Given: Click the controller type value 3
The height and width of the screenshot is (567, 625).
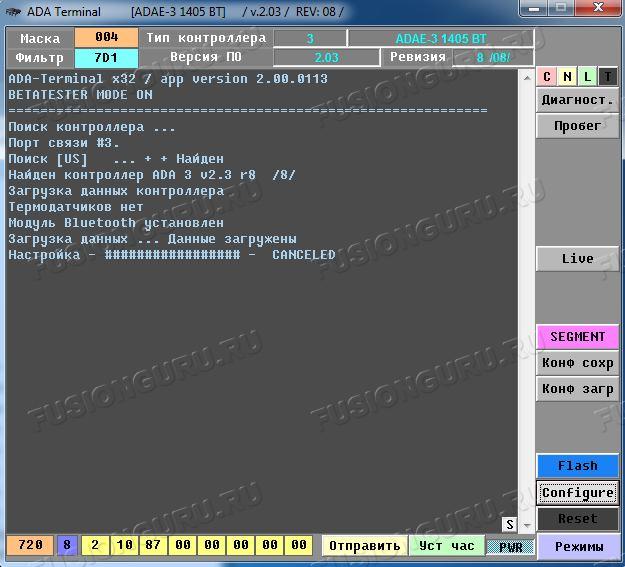Looking at the screenshot, I should 310,39.
